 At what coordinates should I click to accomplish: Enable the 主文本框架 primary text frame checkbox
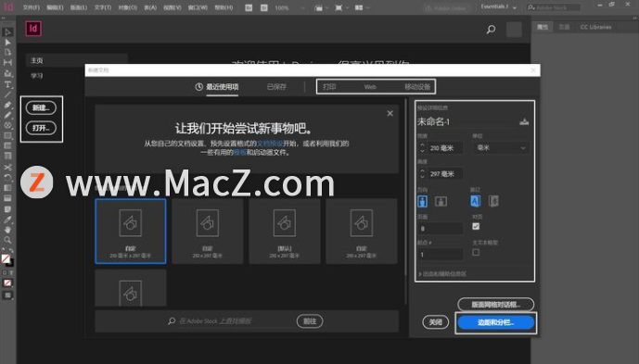[x=476, y=253]
